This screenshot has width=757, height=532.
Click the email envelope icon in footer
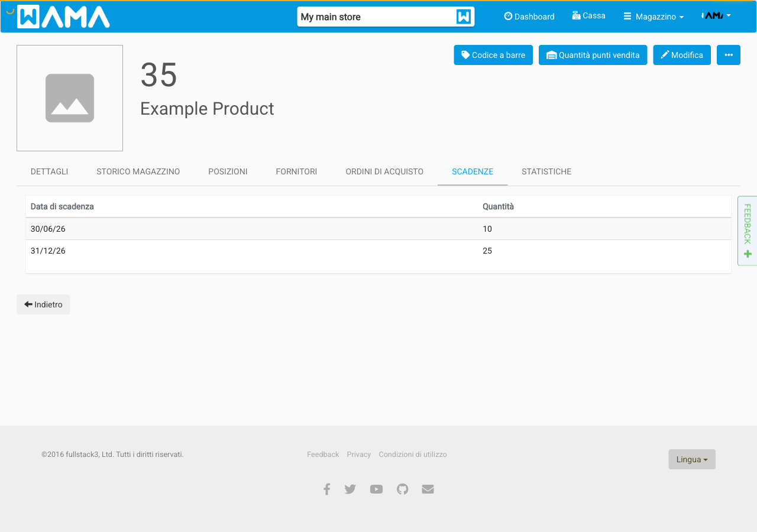(x=428, y=489)
